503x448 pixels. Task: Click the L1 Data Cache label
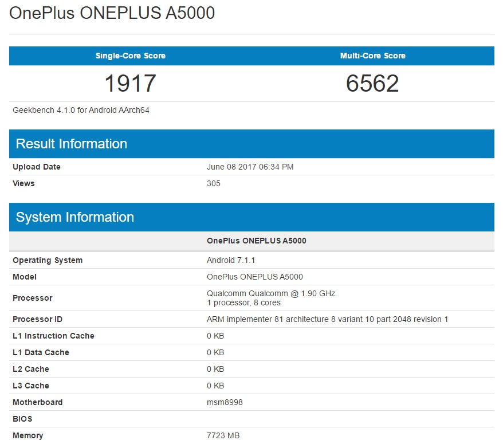coord(41,353)
